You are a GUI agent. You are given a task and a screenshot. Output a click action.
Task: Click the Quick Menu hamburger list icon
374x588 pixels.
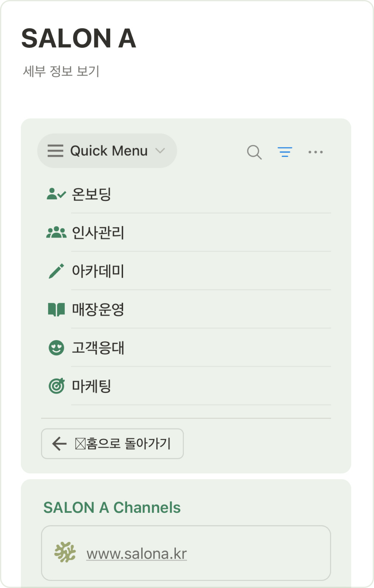[55, 151]
